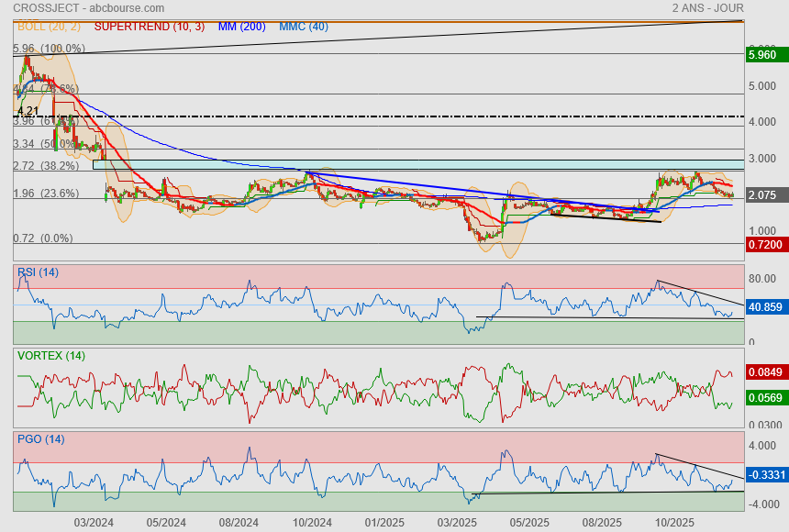This screenshot has width=789, height=532.
Task: Click the 10/2024 date on time axis
Action: click(x=312, y=522)
